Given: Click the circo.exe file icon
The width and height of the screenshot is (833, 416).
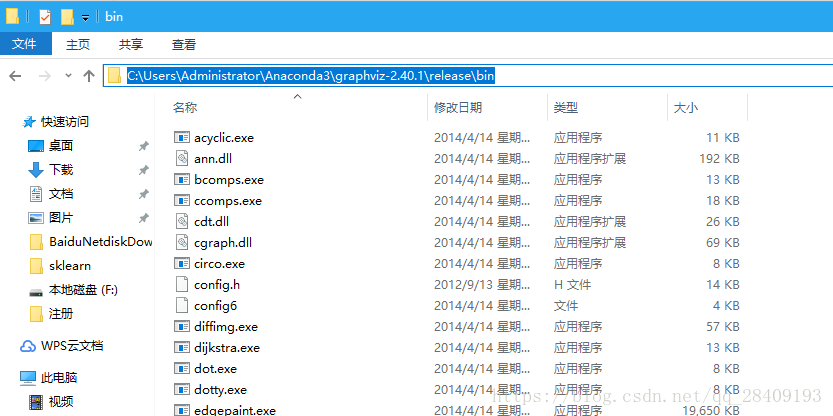Looking at the screenshot, I should pos(182,263).
